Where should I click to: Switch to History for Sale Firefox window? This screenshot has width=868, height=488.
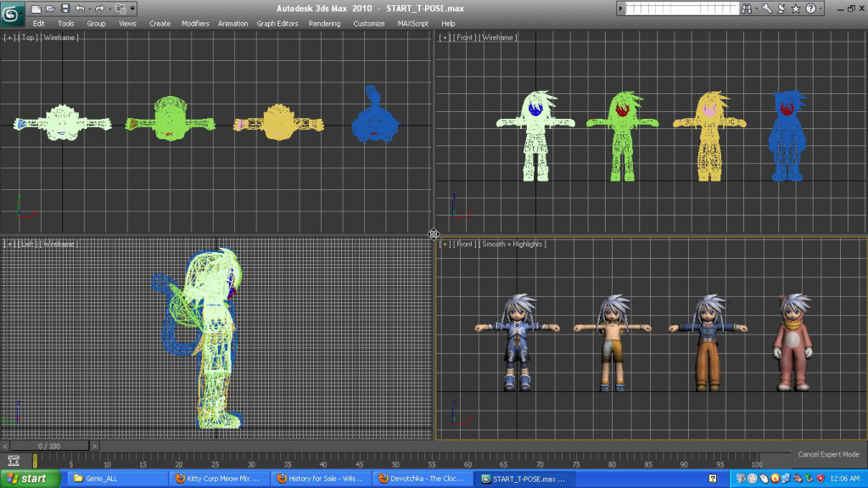click(322, 479)
